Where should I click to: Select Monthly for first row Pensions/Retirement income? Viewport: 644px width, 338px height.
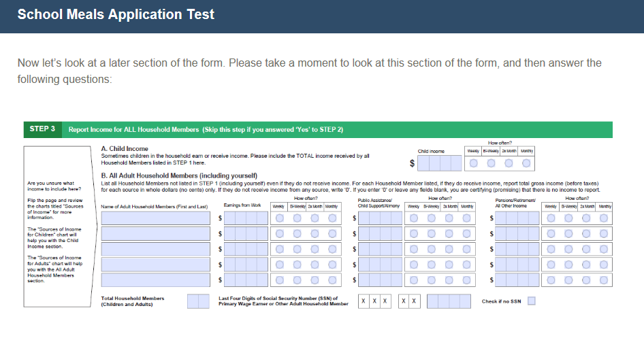click(x=604, y=218)
